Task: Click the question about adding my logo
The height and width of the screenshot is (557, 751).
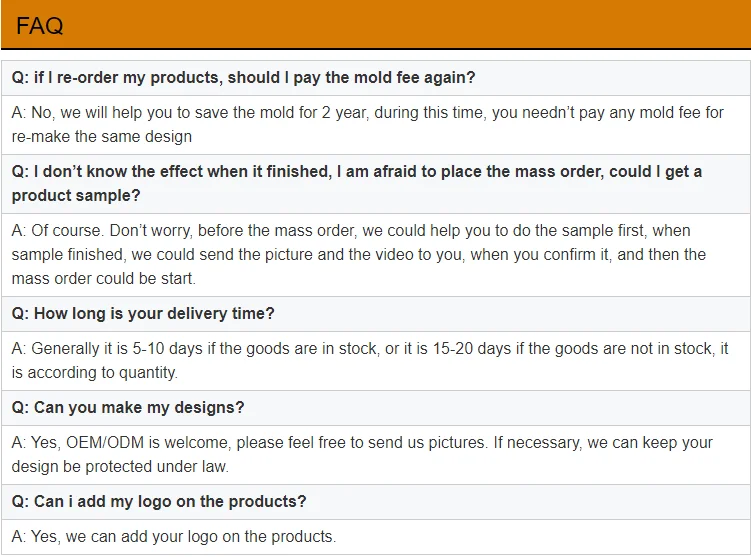Action: [159, 501]
